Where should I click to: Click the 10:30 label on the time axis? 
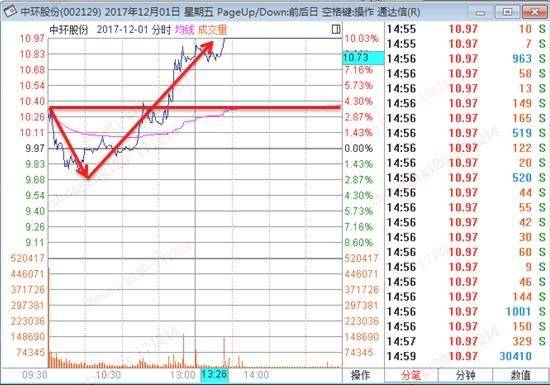(108, 375)
